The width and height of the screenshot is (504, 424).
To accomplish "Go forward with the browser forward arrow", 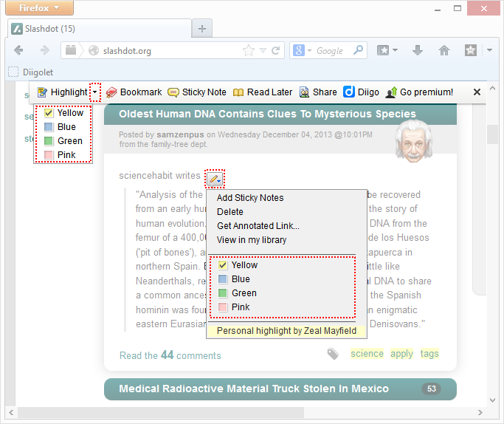I will coord(45,50).
